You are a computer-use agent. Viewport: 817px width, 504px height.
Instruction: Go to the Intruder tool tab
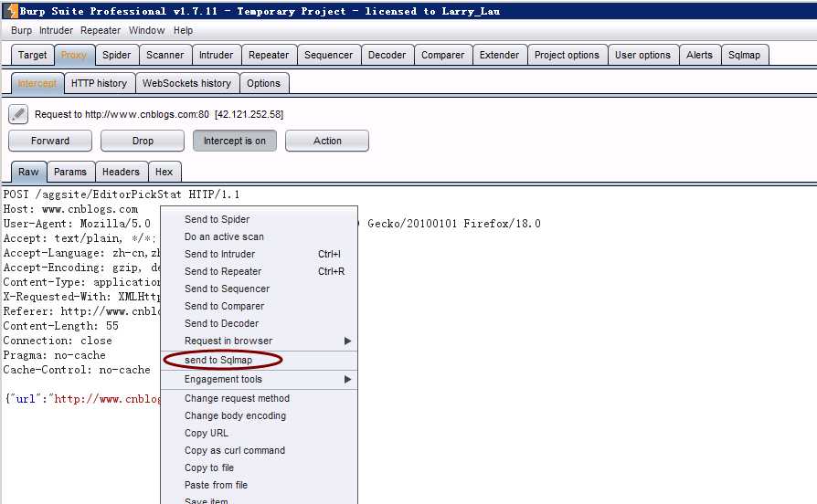217,55
